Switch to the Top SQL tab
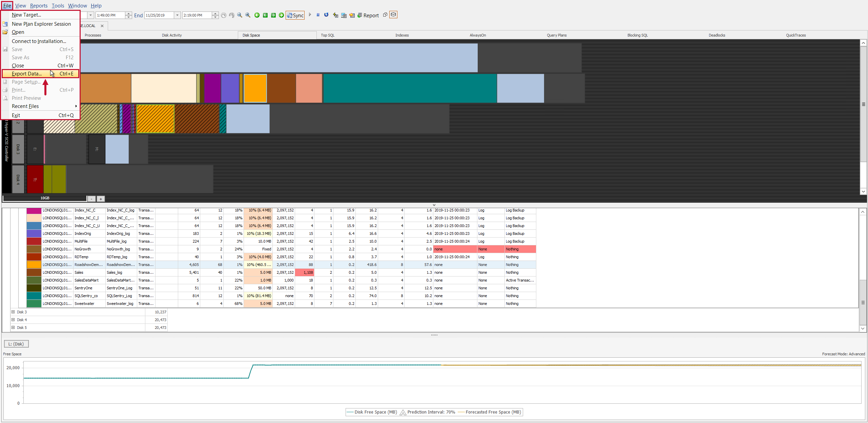Viewport: 868px width, 423px height. [x=327, y=35]
